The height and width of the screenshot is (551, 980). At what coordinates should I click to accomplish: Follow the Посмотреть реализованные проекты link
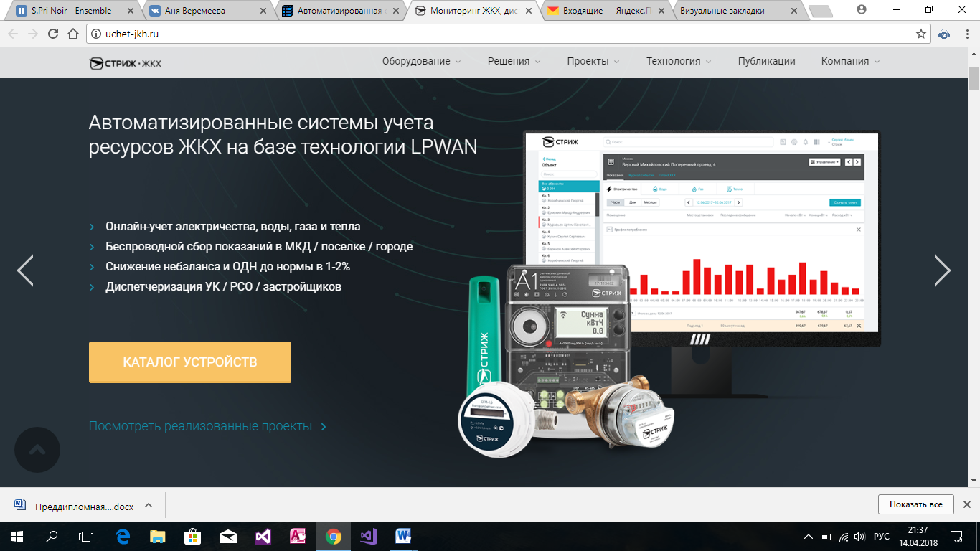(208, 426)
